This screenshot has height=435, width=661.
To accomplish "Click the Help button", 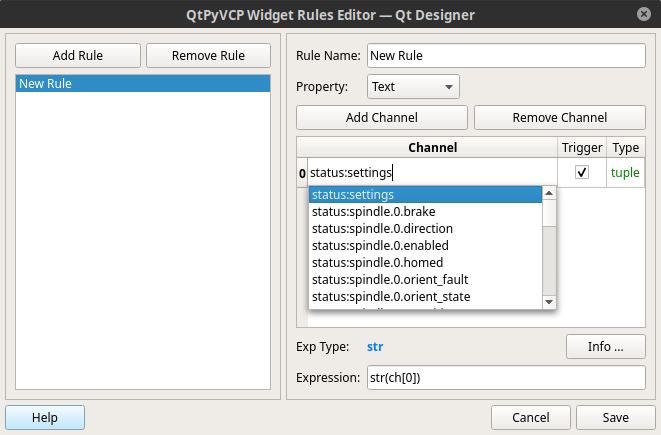I will coord(45,417).
